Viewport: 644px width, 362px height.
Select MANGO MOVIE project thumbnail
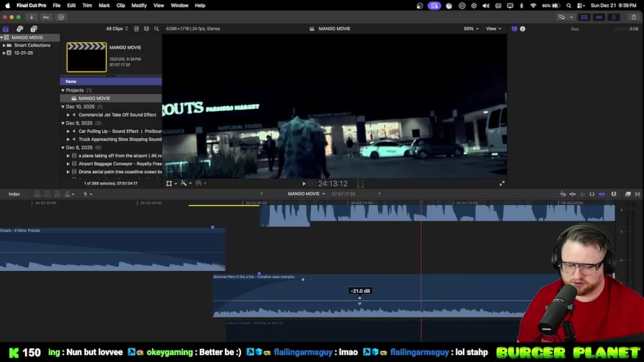click(87, 57)
